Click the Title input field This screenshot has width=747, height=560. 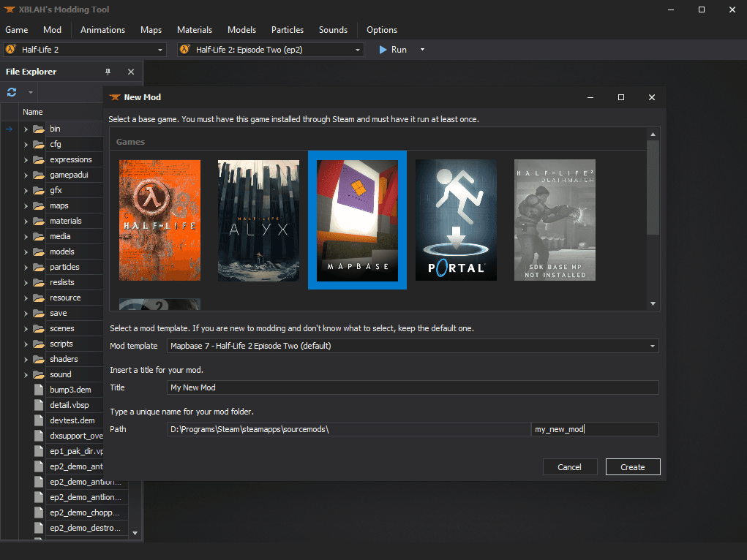coord(413,387)
